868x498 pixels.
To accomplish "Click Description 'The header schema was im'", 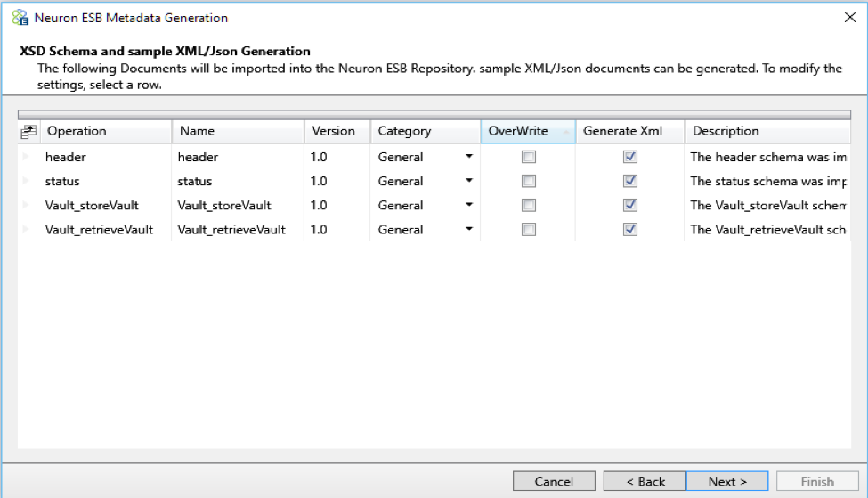I will coord(767,157).
